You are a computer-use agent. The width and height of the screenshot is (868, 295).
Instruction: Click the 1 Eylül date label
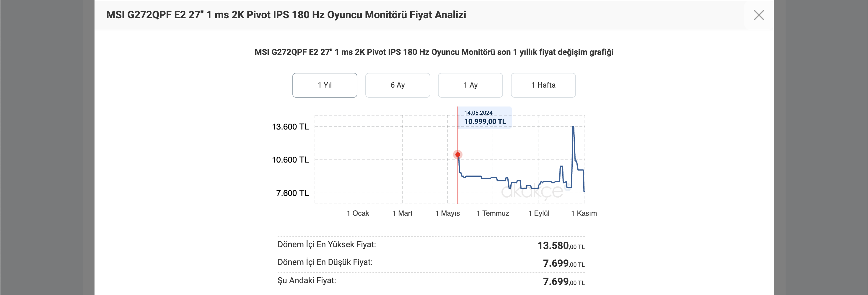[x=538, y=213]
